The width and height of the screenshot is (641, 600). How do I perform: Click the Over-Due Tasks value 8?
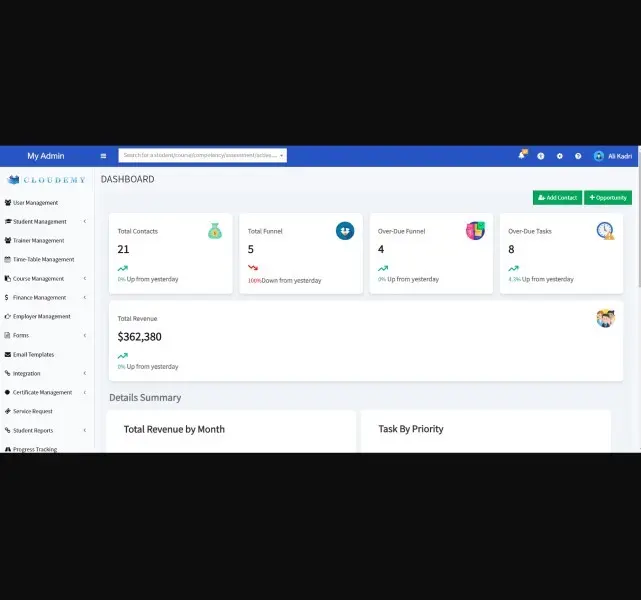511,249
